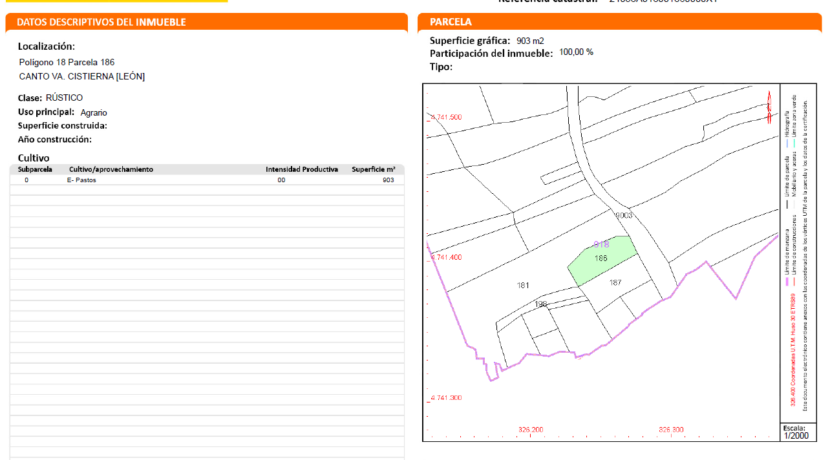Click parcel 187 label on the map
This screenshot has width=830, height=460.
coord(615,283)
